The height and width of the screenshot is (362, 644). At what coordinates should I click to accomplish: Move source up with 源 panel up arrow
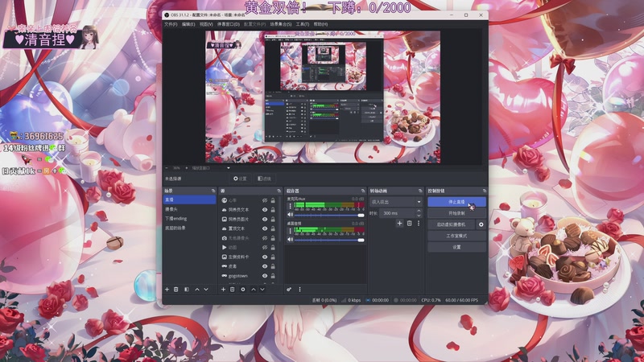(x=254, y=290)
